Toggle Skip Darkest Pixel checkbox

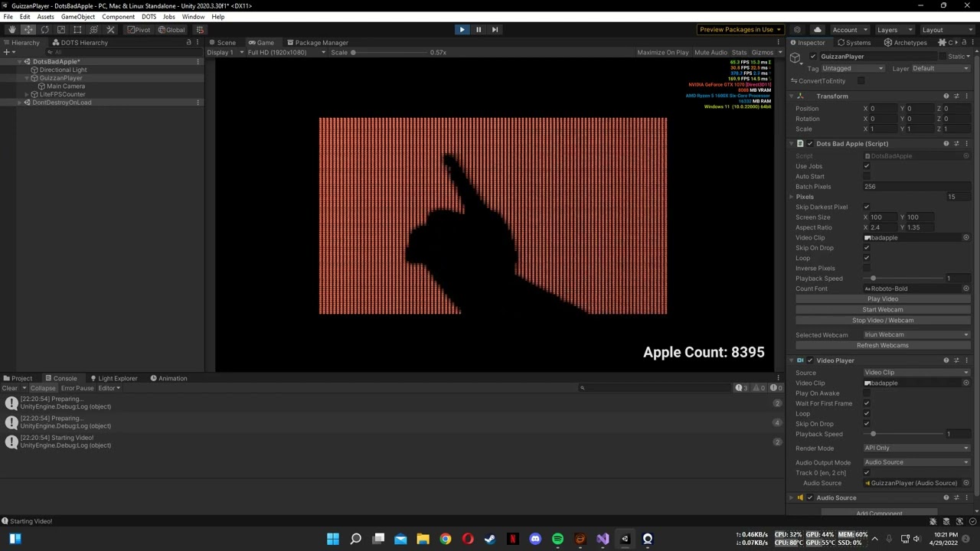pyautogui.click(x=867, y=207)
